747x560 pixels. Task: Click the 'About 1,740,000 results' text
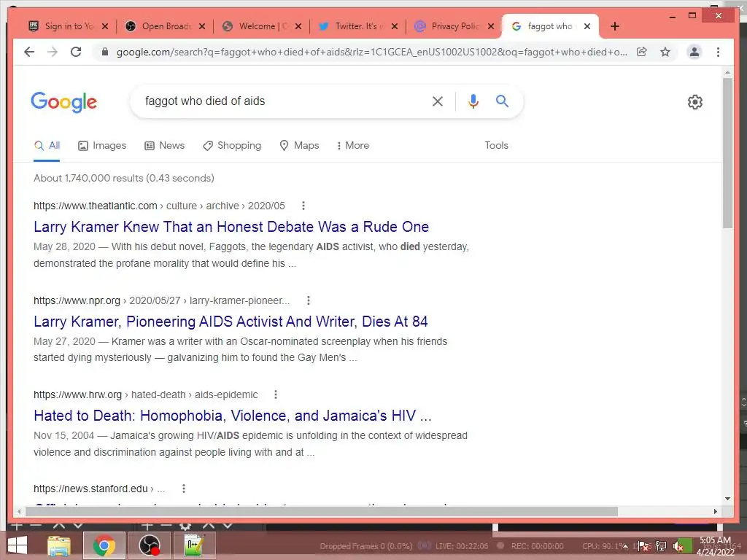124,178
